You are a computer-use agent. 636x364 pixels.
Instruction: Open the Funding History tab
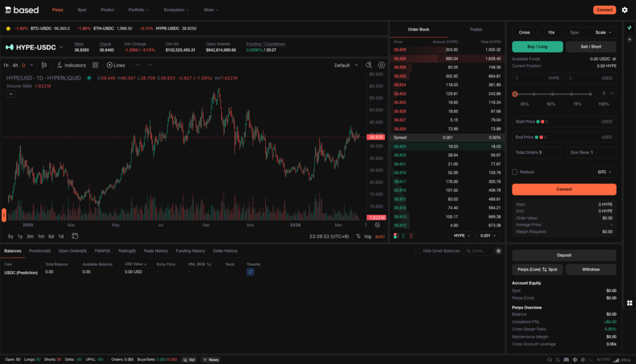190,251
